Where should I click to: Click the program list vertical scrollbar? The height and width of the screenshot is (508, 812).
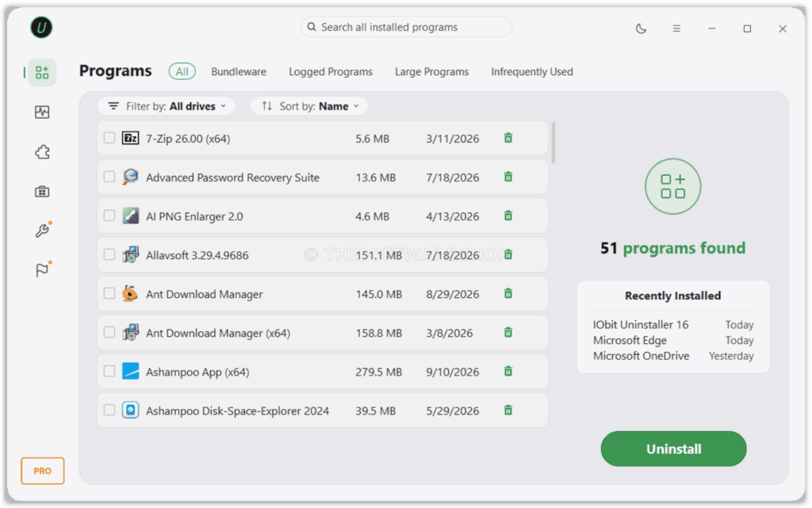(553, 143)
